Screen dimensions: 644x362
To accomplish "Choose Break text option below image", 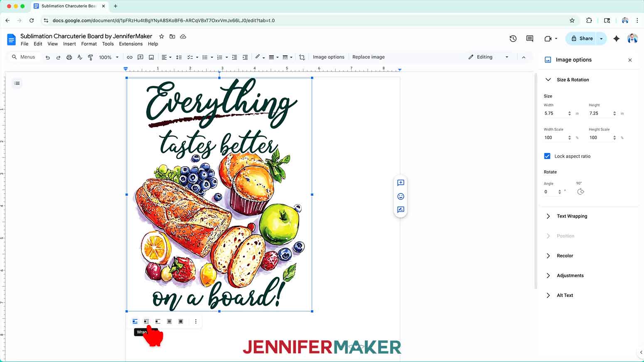I will click(x=158, y=321).
